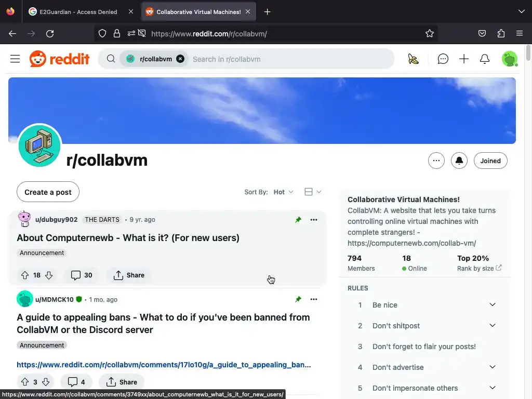532x399 pixels.
Task: Click Announcement flair on Computernewb post
Action: coord(42,253)
